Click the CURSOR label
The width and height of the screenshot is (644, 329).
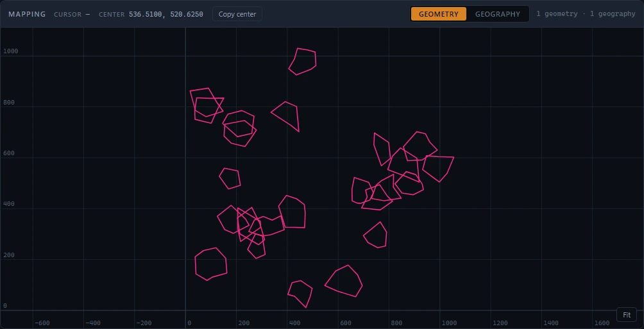pos(68,14)
